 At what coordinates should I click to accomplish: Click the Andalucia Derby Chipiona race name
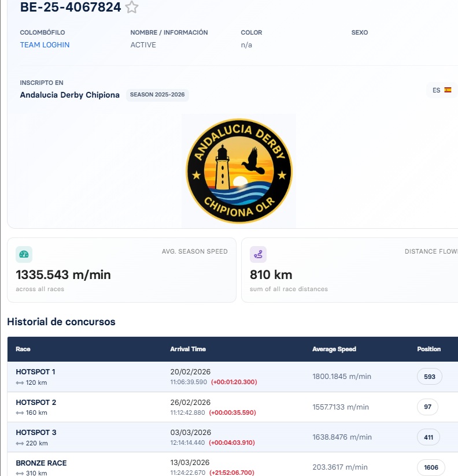(69, 95)
